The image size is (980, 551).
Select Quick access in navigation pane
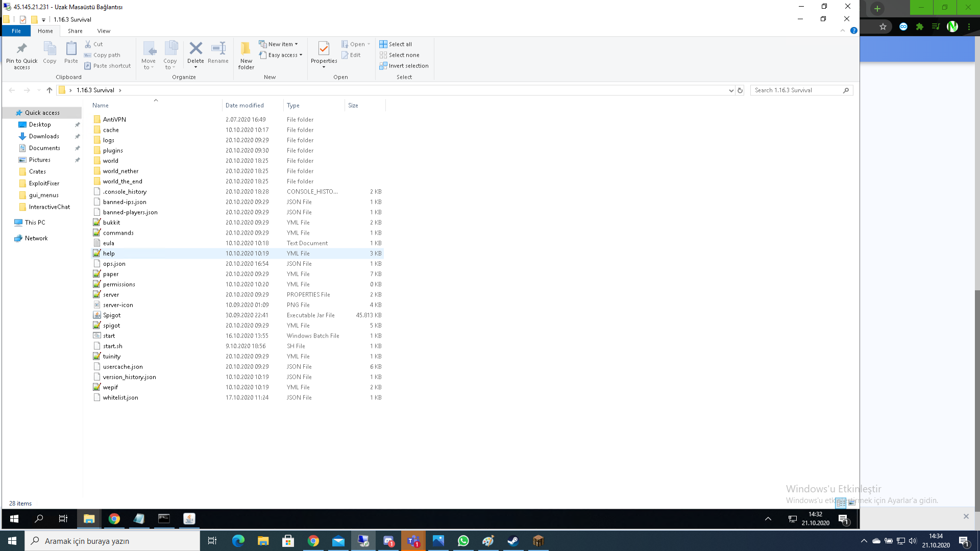[x=42, y=113]
